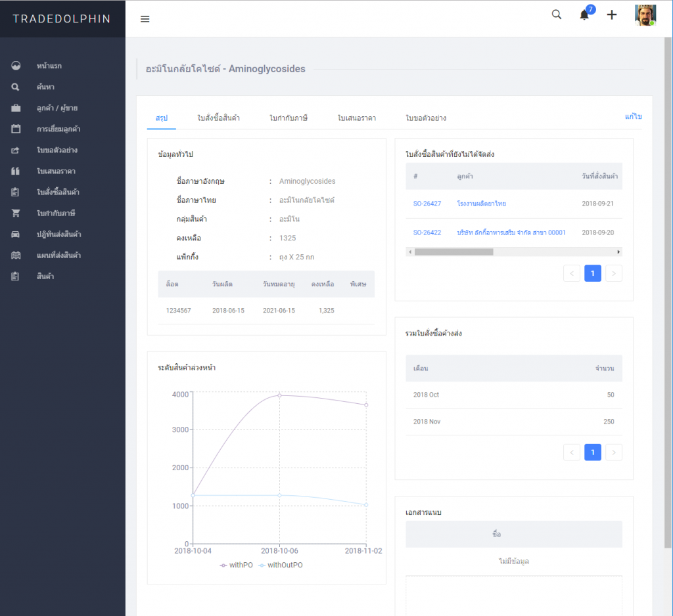Go to next page of รวมใบสั่งซื้อค้างส่ง
The image size is (673, 616).
coord(614,452)
